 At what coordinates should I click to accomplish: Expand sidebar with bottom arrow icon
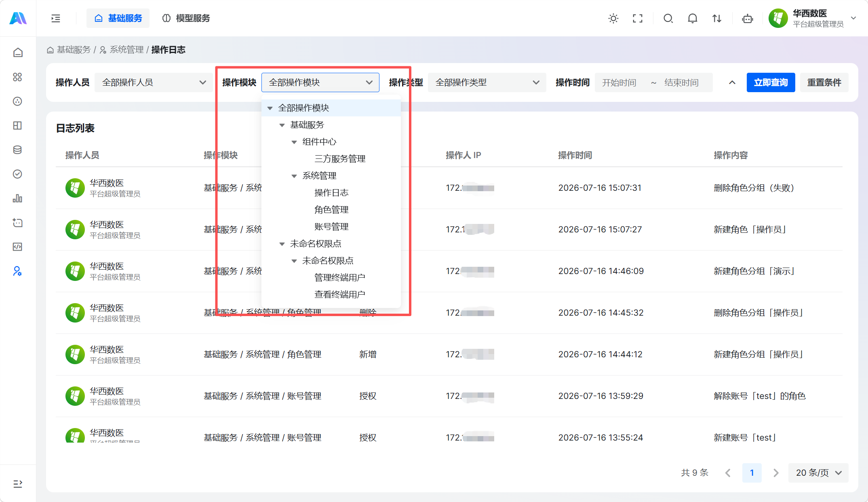(x=17, y=484)
